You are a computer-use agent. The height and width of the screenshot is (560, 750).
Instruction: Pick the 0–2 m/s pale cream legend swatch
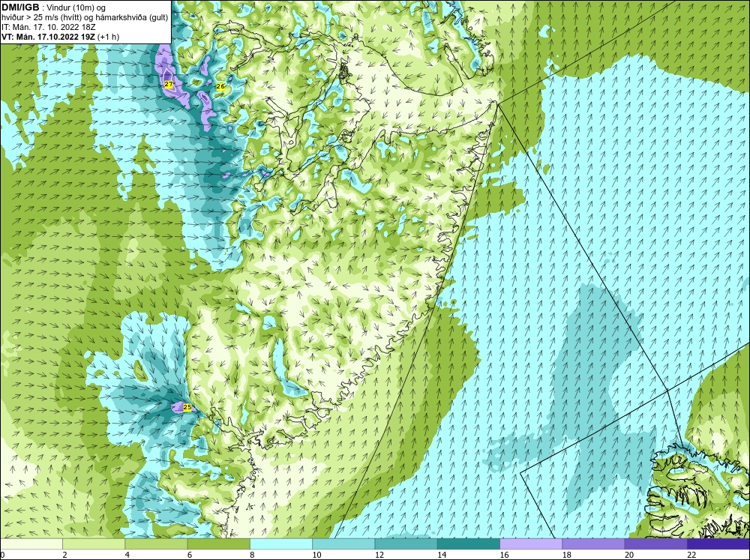31,544
